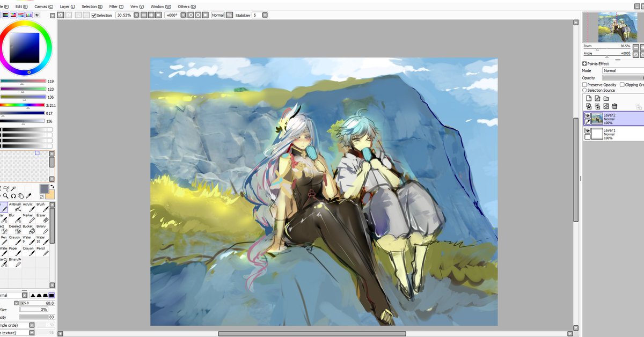644x337 pixels.
Task: Hide Layer2 using its eye icon
Action: (588, 116)
